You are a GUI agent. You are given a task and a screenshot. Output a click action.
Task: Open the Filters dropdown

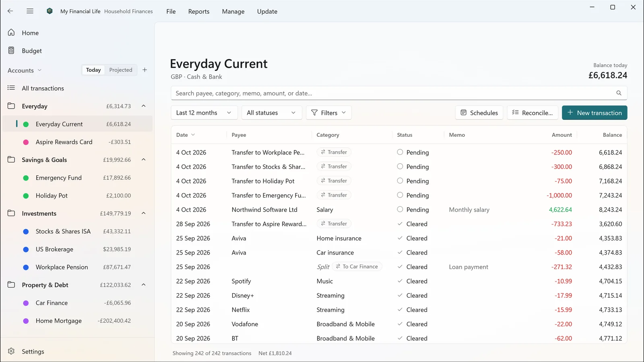(329, 113)
